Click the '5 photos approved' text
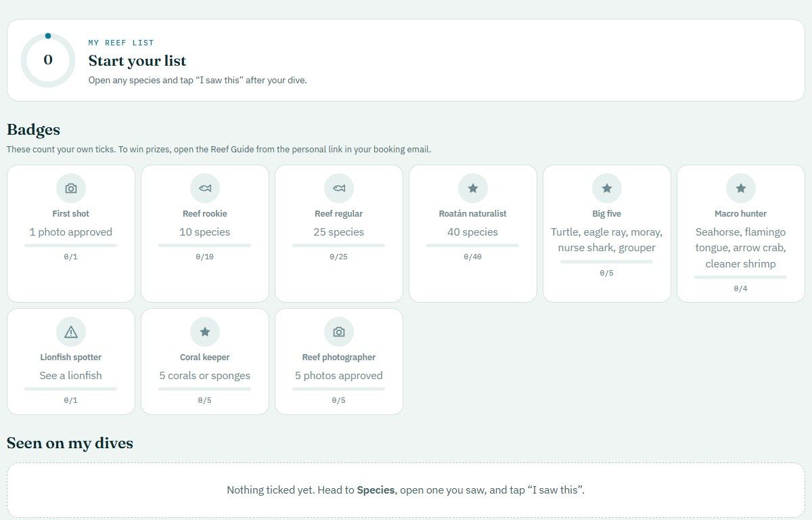 click(x=339, y=375)
